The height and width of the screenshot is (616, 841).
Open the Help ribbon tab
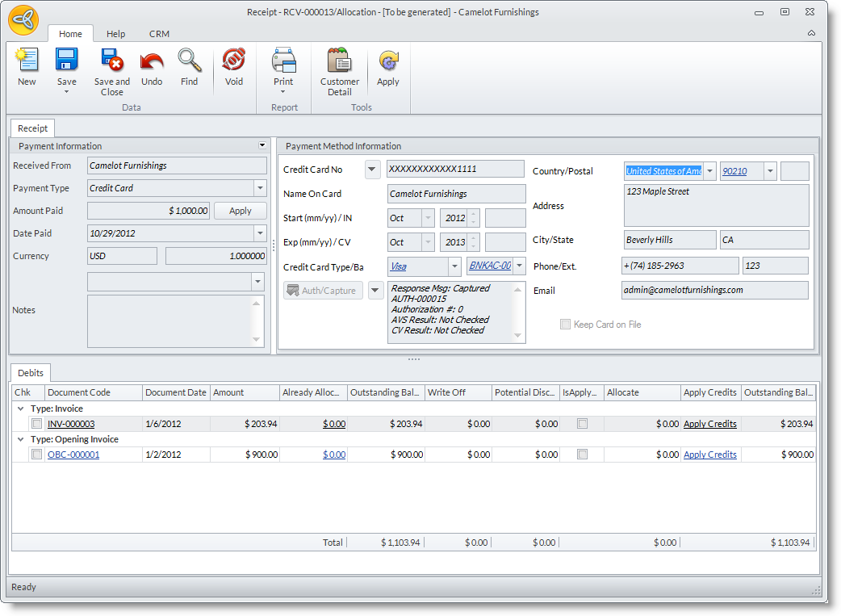click(x=116, y=34)
